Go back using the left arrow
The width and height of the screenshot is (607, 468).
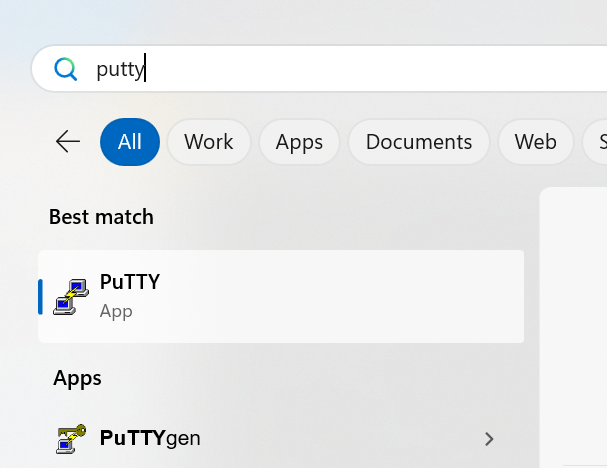(x=68, y=142)
